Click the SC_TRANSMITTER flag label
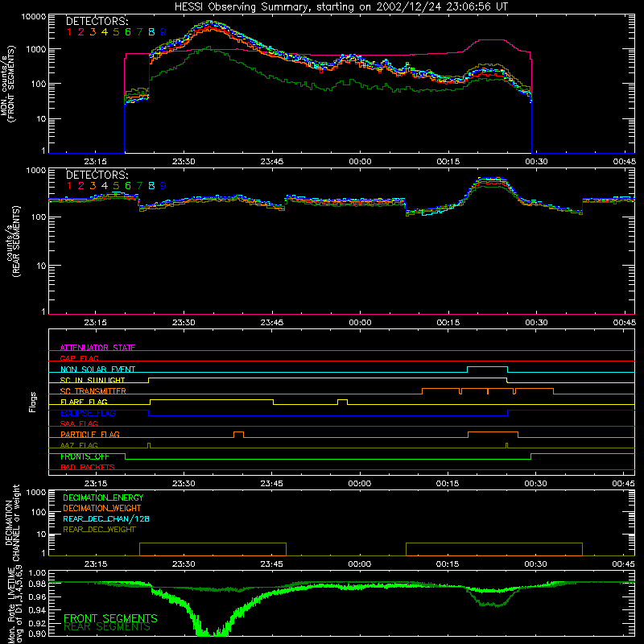The image size is (644, 644). [93, 390]
